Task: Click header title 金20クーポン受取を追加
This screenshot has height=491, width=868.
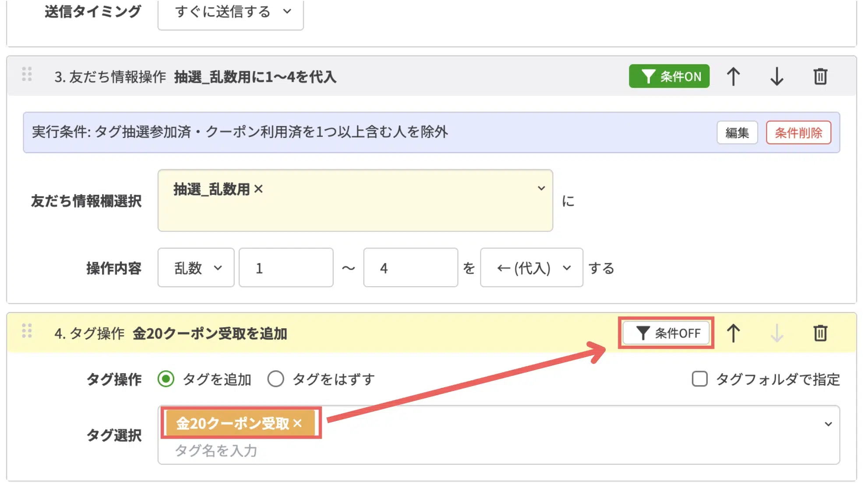Action: 210,333
